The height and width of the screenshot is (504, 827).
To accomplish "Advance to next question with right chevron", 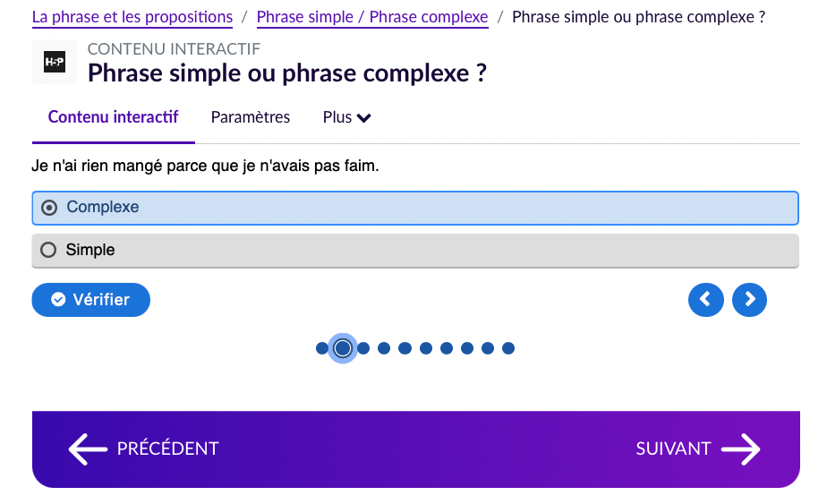I will click(749, 300).
